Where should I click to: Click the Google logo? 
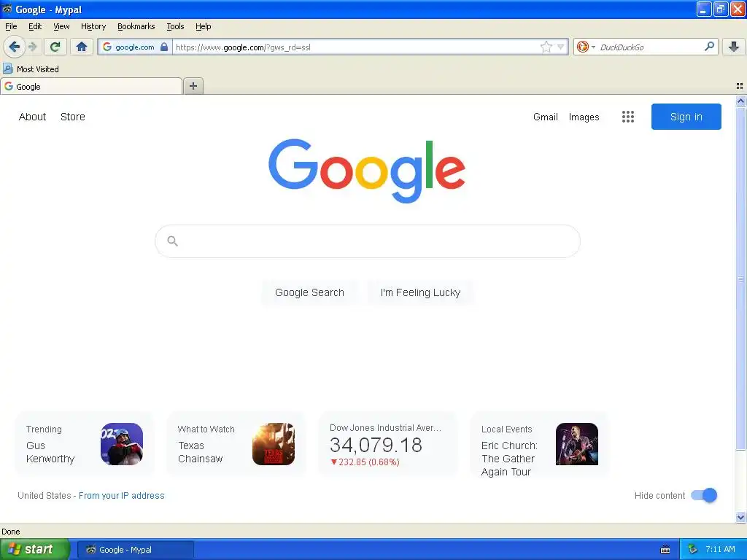pos(367,171)
